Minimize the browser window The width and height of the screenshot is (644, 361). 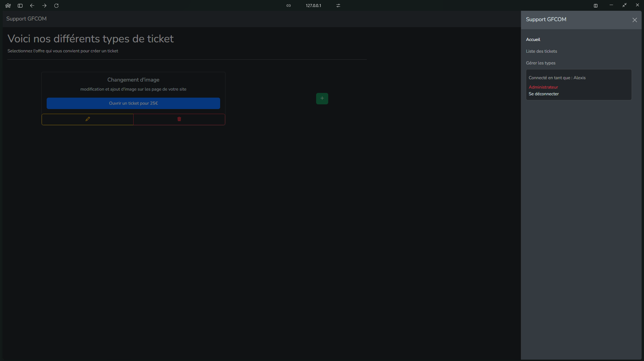coord(611,5)
